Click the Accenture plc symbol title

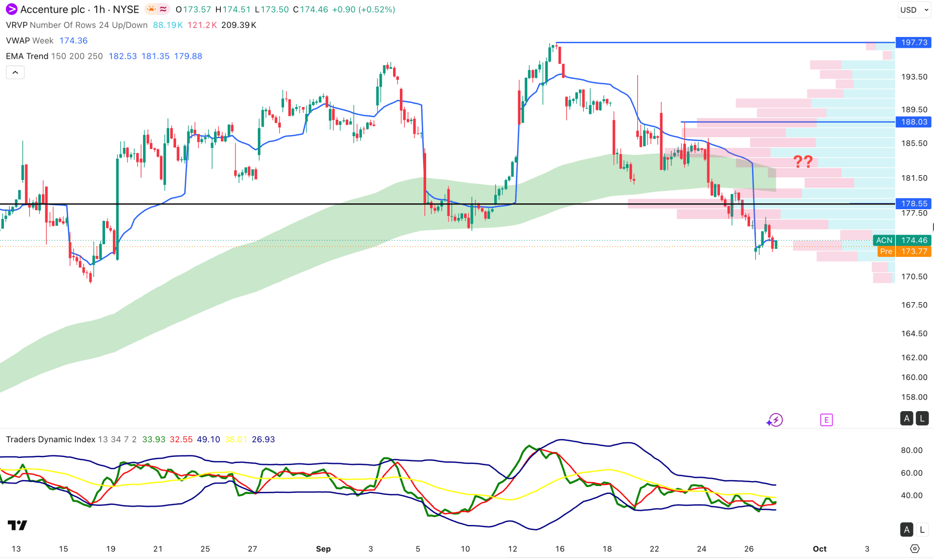click(53, 9)
